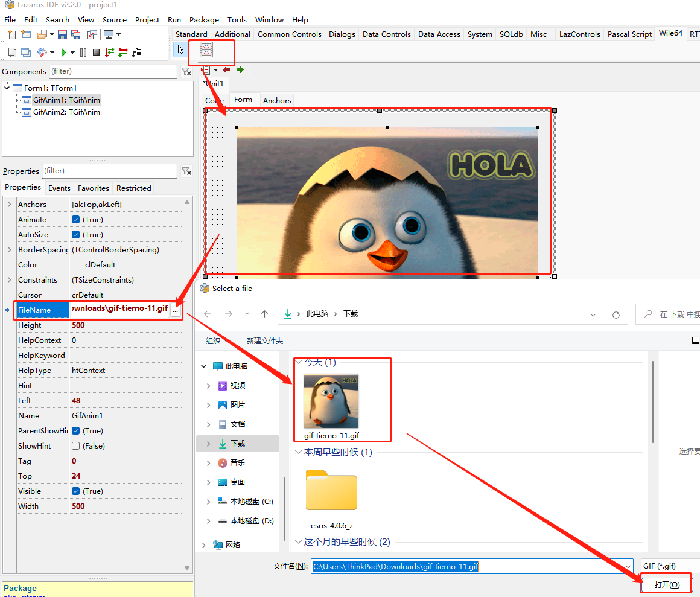Open the Package menu
The image size is (700, 597).
coord(204,20)
